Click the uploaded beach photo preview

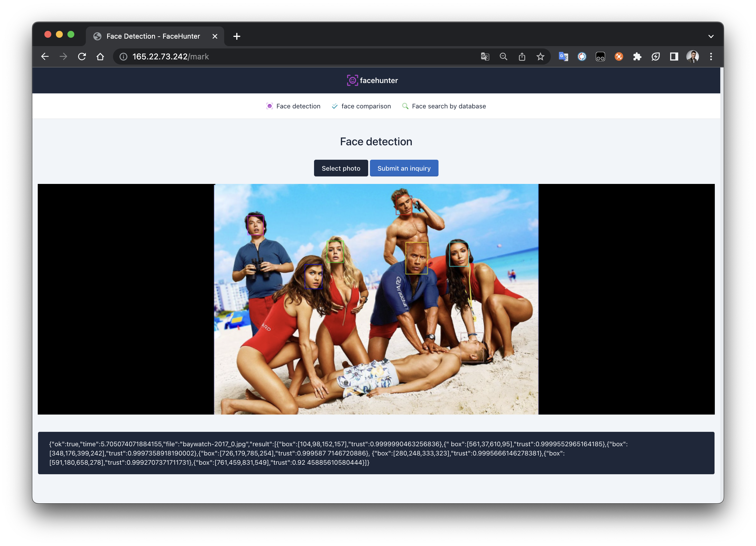[x=376, y=299]
